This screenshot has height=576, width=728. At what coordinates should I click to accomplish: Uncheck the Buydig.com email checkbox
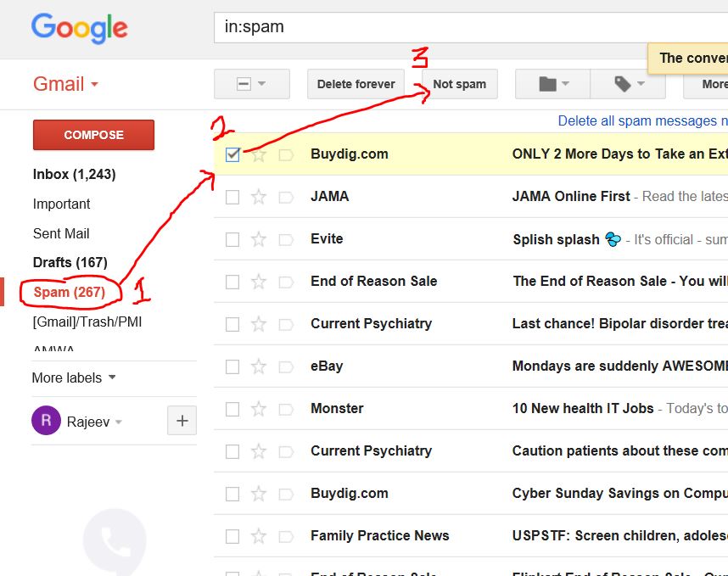[x=232, y=154]
